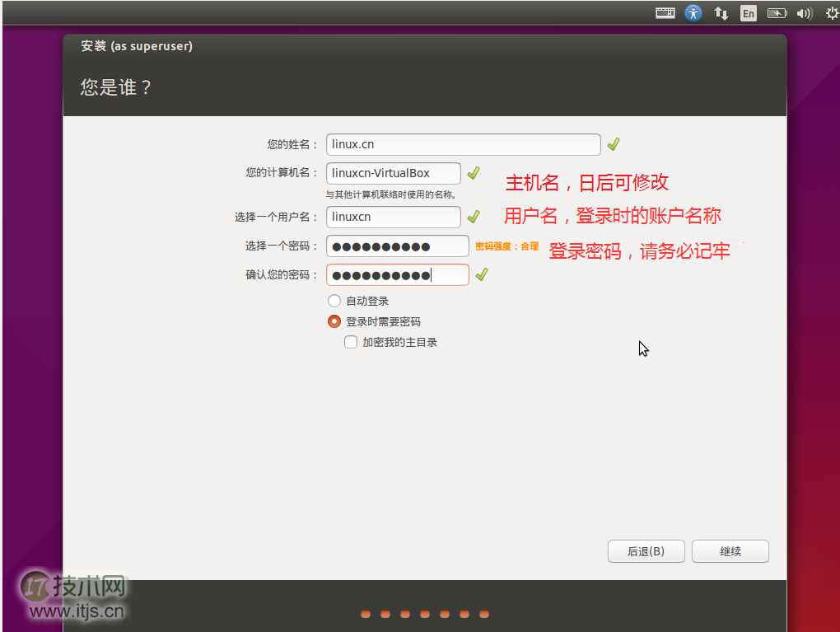840x632 pixels.
Task: Enable the 加密我的主目录 checkbox
Action: point(351,342)
